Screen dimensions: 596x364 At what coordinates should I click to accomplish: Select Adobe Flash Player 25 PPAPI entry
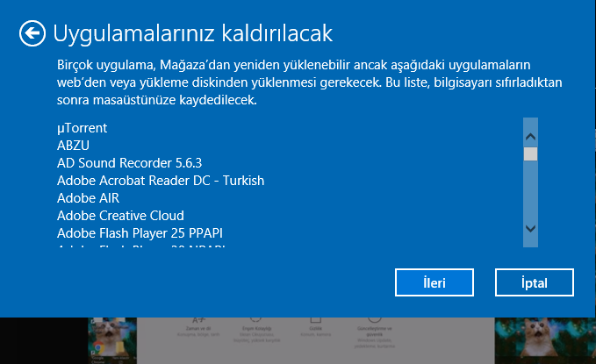[140, 233]
